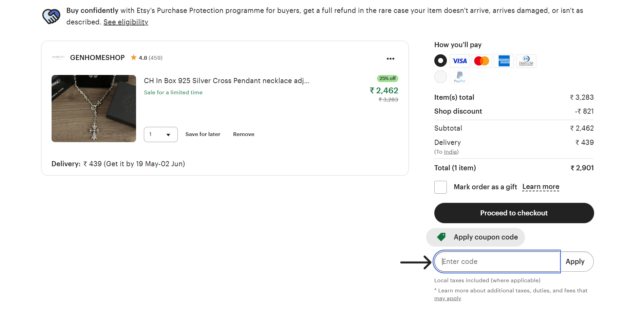Image resolution: width=644 pixels, height=327 pixels.
Task: Focus the Enter code input field
Action: pyautogui.click(x=497, y=262)
